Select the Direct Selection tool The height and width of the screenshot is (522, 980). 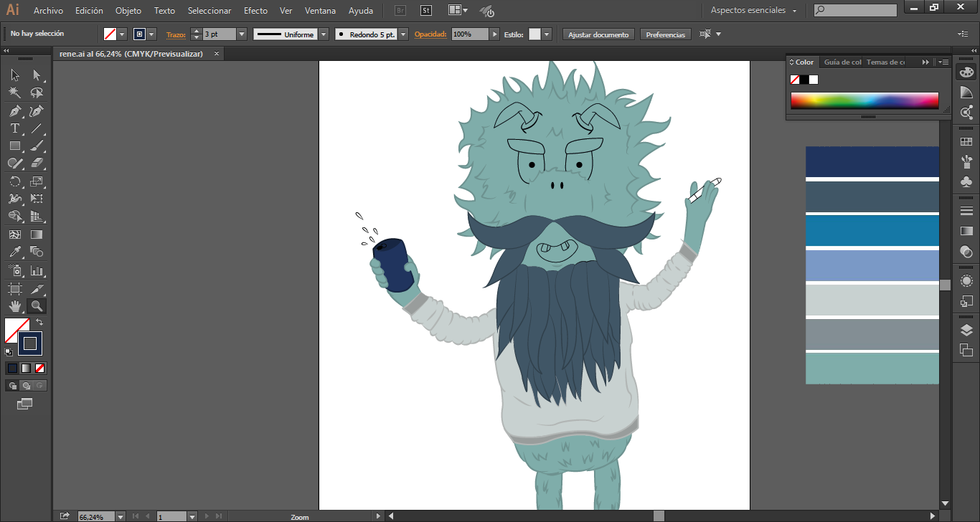(x=37, y=75)
